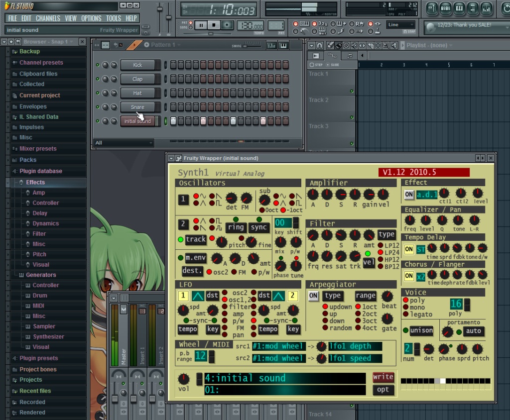
Task: Open the Synthesizer generators folder in the browser
Action: pyautogui.click(x=48, y=337)
